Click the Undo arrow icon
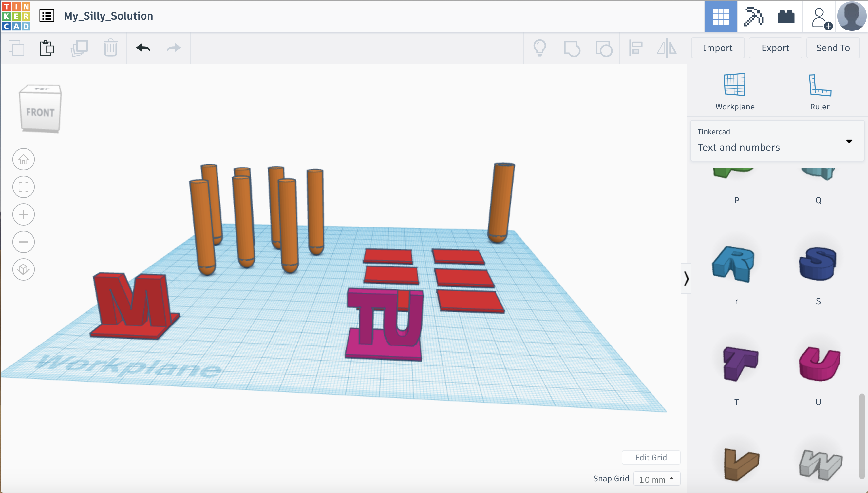 point(143,48)
